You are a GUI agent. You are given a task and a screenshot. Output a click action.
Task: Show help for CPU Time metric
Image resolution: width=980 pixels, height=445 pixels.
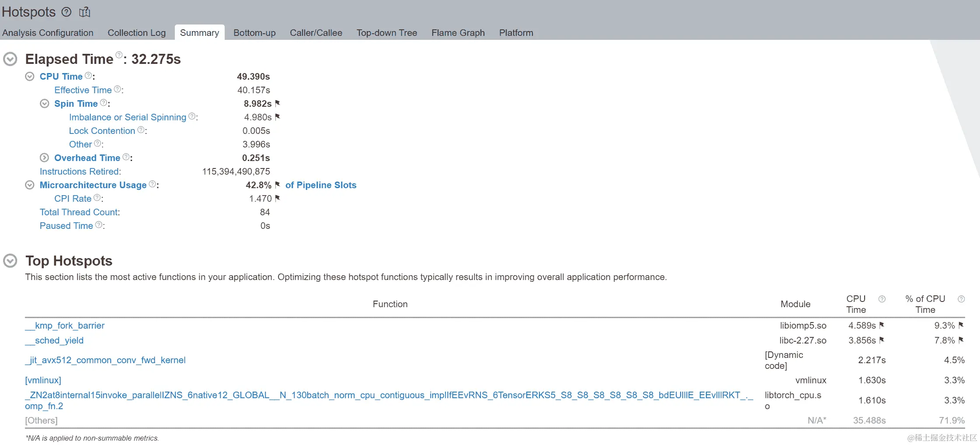[x=88, y=75]
